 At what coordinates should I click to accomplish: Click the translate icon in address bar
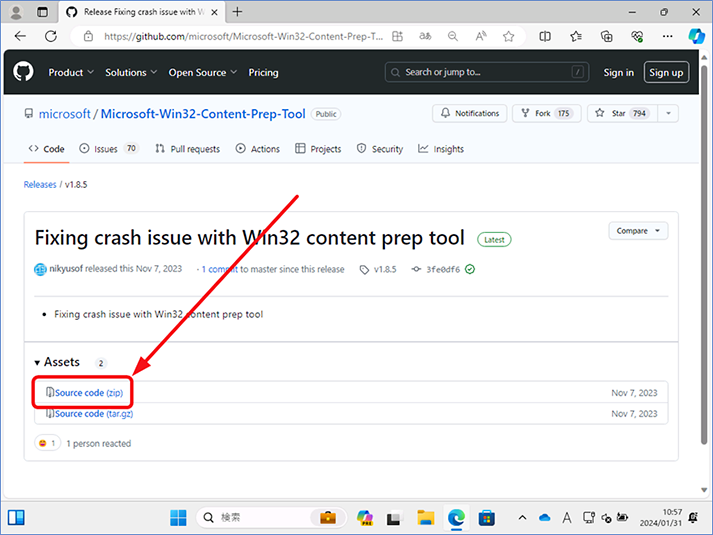tap(425, 36)
